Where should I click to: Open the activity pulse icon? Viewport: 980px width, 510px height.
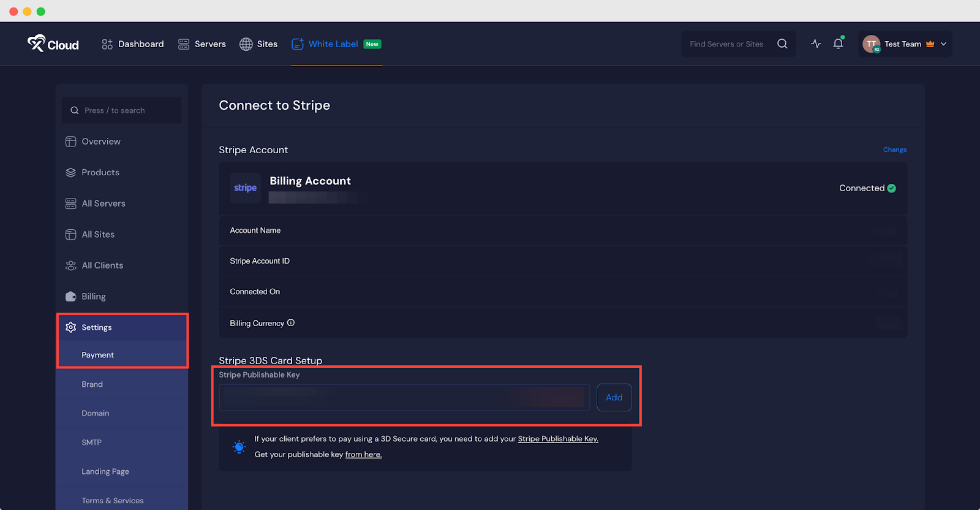(816, 44)
